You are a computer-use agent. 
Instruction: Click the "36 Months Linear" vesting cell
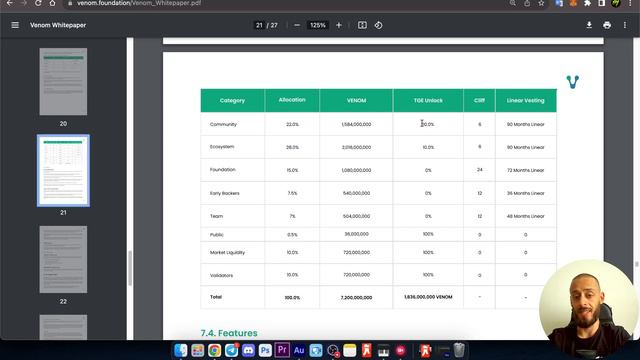(525, 193)
